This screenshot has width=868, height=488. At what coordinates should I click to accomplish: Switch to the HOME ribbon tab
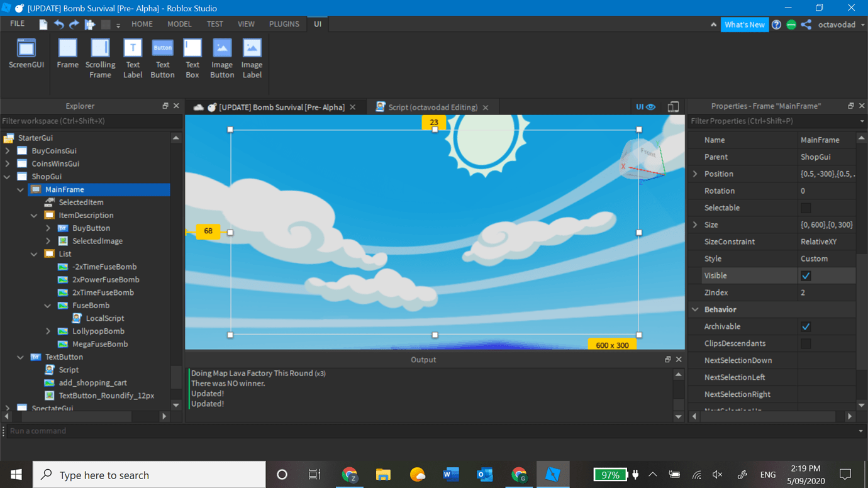pos(142,24)
